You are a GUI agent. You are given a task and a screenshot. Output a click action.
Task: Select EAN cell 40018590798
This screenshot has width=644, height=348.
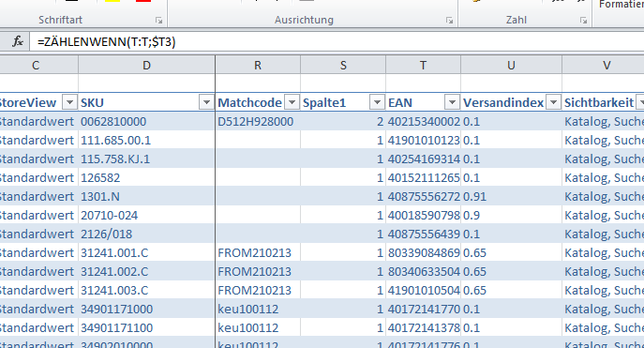[423, 216]
